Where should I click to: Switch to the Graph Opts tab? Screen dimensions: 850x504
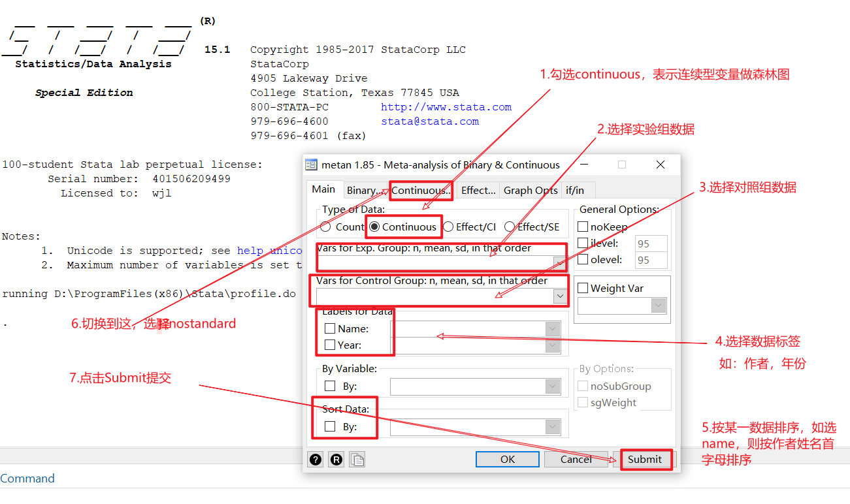click(x=530, y=190)
